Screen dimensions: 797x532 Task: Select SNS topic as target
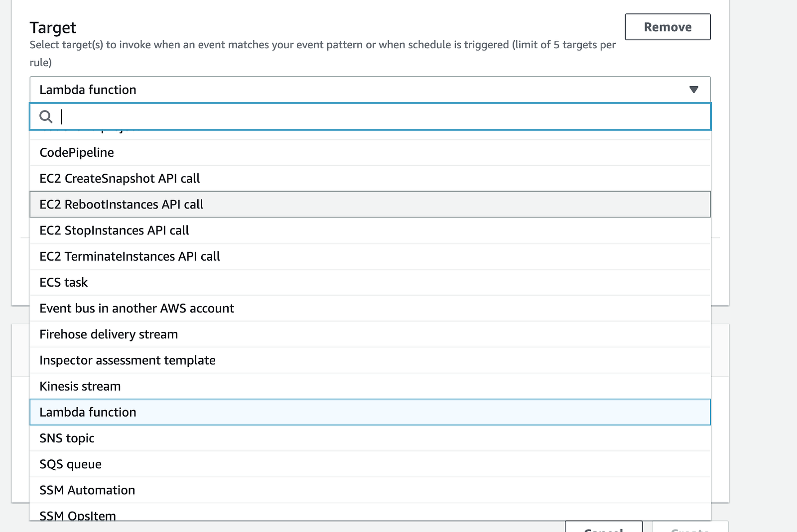tap(67, 438)
